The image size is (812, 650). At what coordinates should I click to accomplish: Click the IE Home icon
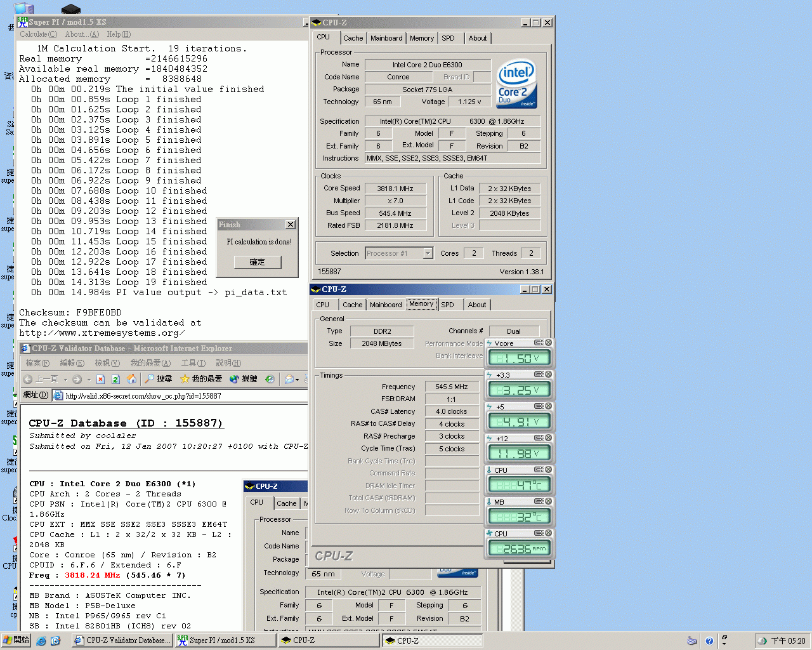tap(131, 379)
